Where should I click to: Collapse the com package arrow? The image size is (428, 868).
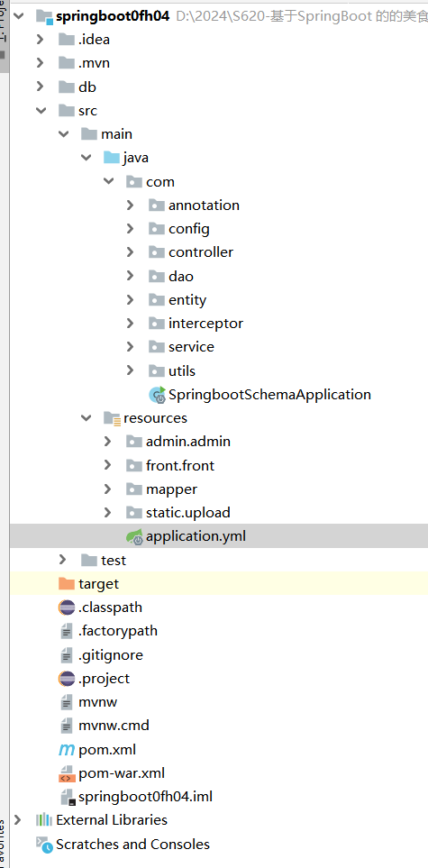click(108, 181)
